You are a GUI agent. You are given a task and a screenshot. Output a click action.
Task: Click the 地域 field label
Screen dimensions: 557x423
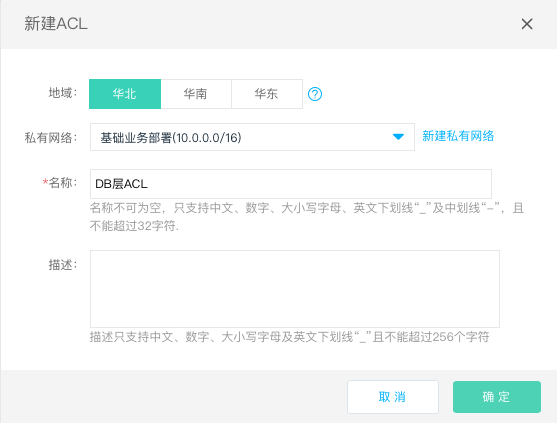(63, 93)
